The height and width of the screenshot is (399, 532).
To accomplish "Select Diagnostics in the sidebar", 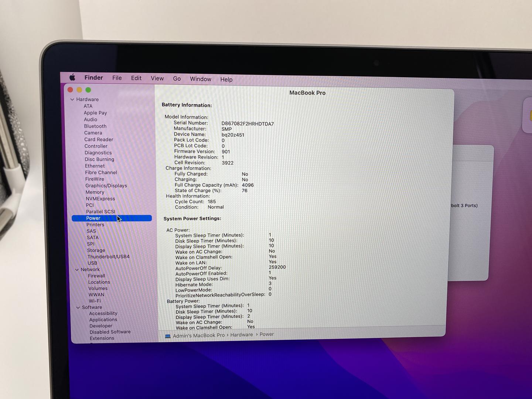I will (x=98, y=153).
